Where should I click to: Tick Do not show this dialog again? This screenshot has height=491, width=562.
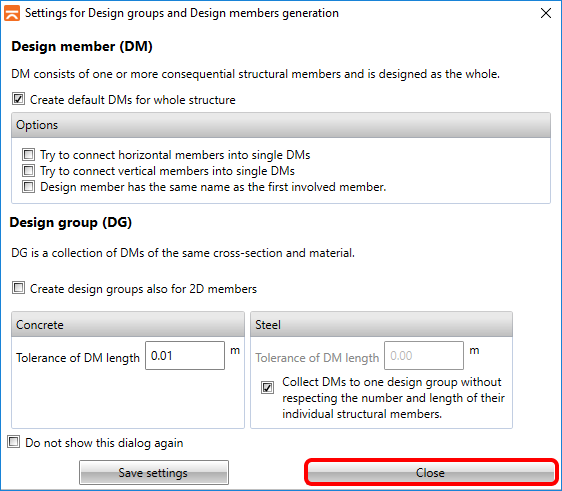[14, 442]
